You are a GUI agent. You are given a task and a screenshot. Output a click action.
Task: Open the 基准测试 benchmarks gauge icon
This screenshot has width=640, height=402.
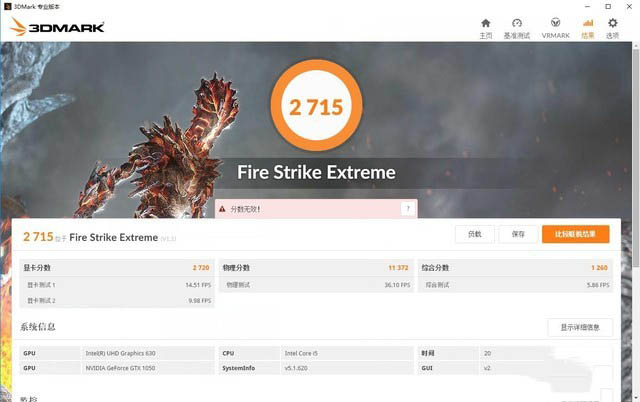(517, 23)
